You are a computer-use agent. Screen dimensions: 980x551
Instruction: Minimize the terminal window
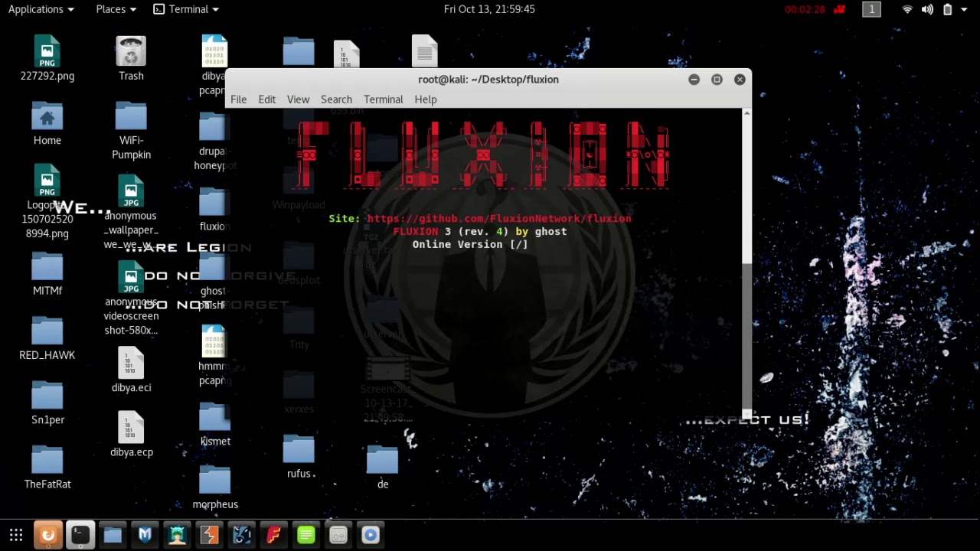coord(694,80)
